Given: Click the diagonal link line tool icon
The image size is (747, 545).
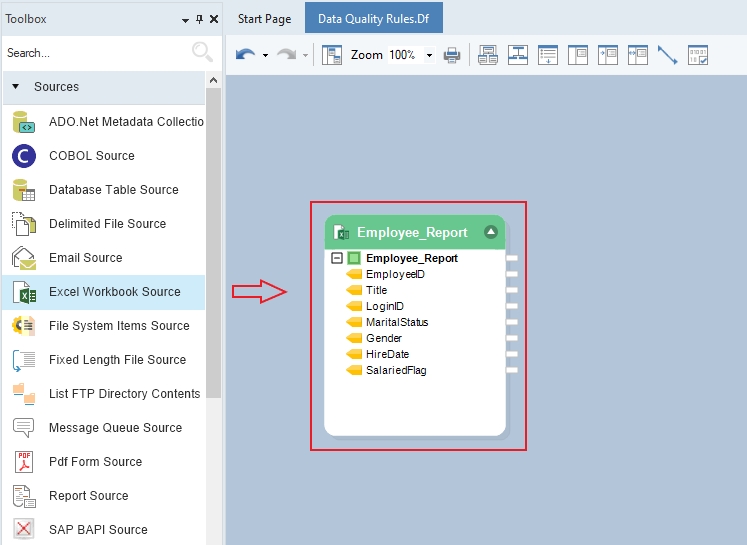Looking at the screenshot, I should (x=667, y=55).
